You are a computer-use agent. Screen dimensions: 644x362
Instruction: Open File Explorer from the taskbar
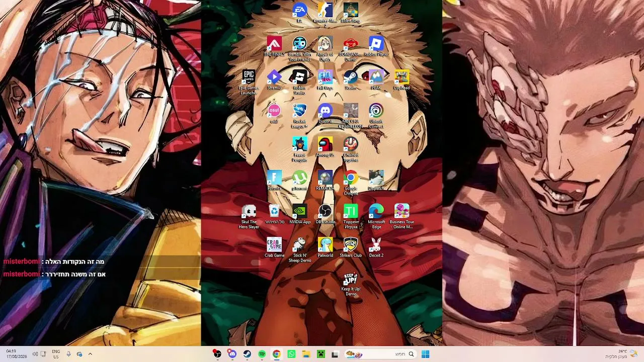click(x=306, y=354)
